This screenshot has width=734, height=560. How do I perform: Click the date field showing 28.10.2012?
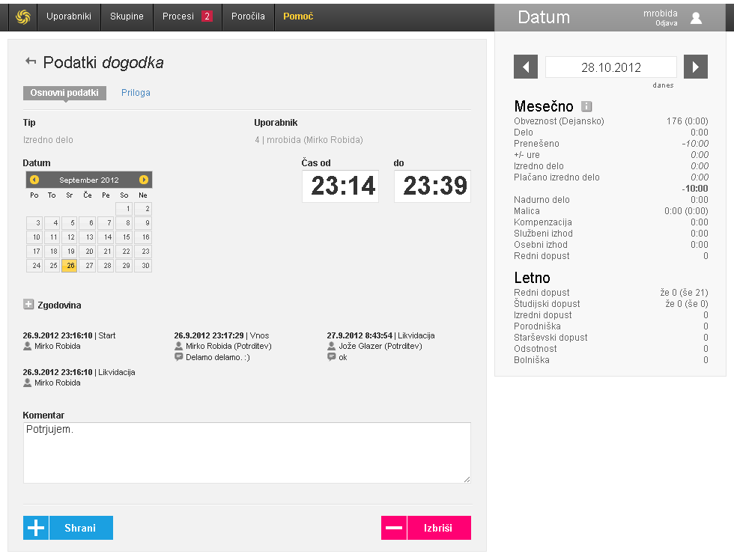click(x=610, y=67)
